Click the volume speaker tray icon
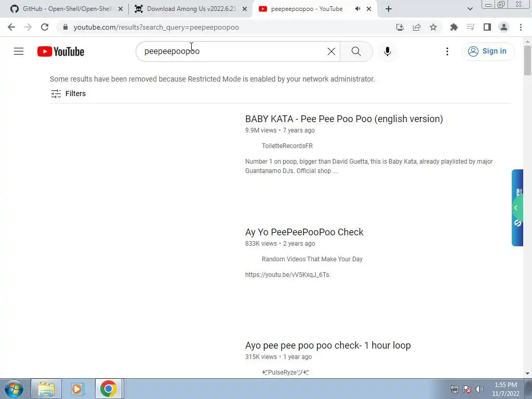532x399 pixels. pos(480,389)
